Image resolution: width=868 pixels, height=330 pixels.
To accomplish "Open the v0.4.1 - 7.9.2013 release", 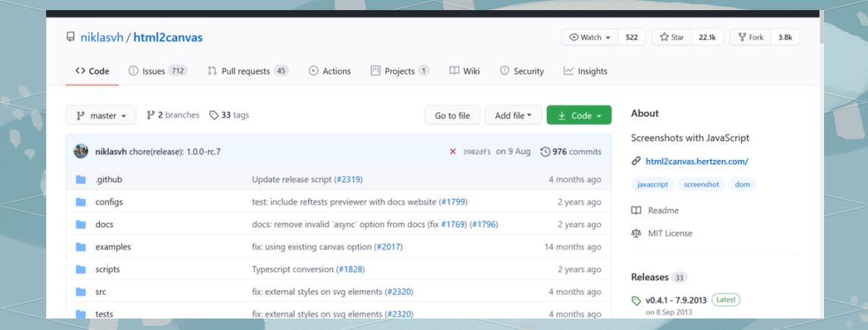I will click(x=676, y=300).
